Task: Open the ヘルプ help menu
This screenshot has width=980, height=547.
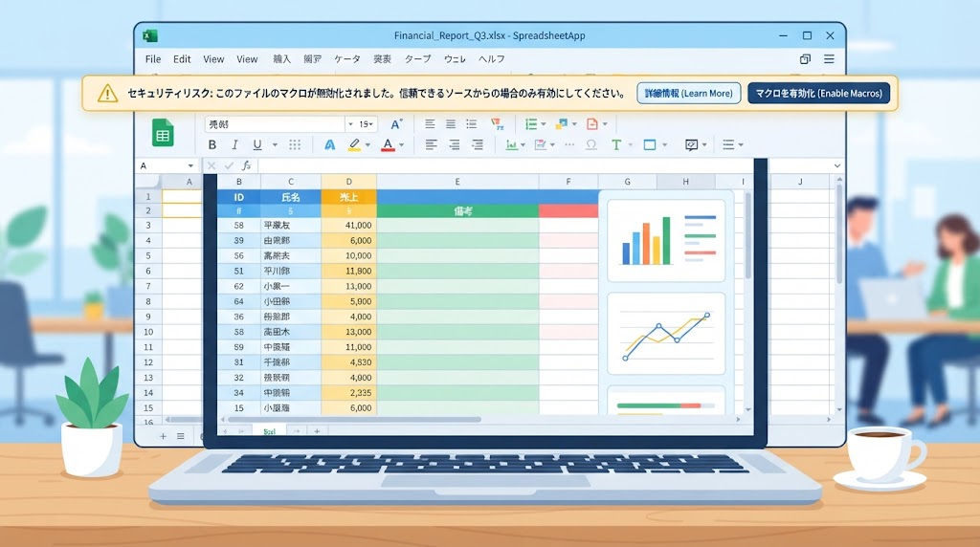Action: pos(492,58)
